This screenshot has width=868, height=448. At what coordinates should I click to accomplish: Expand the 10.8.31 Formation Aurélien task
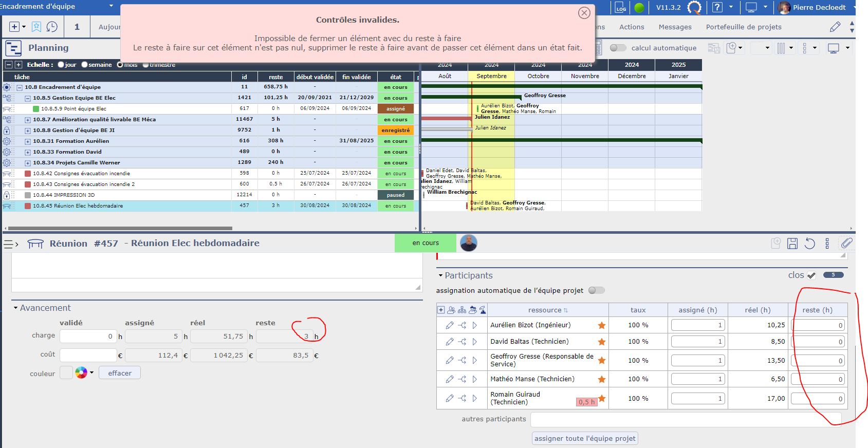(x=28, y=141)
